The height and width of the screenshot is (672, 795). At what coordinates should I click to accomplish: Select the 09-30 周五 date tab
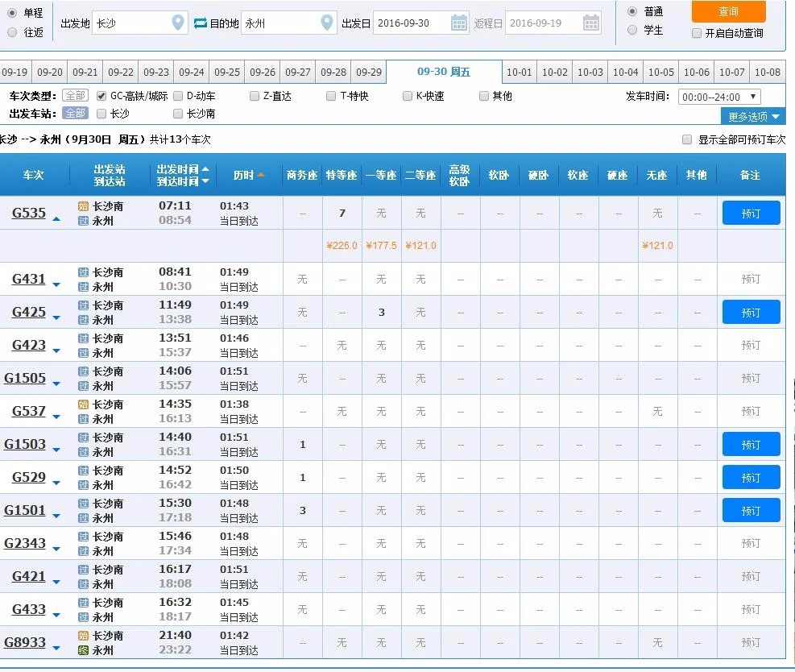click(443, 72)
